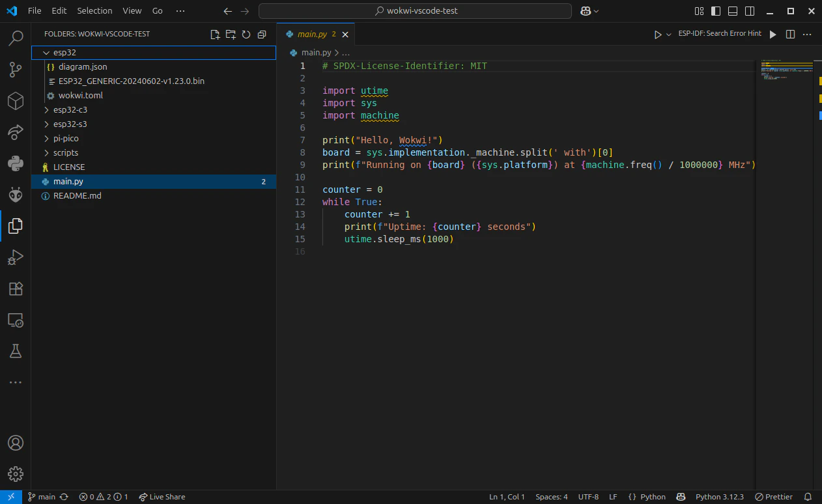This screenshot has width=822, height=504.
Task: Click Prettier in the status bar
Action: click(x=779, y=497)
